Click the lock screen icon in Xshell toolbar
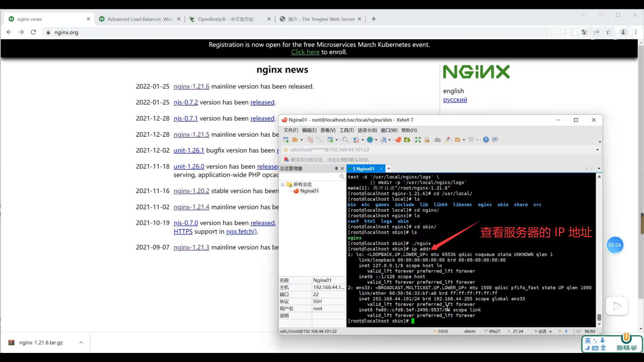The image size is (644, 362). (x=427, y=140)
